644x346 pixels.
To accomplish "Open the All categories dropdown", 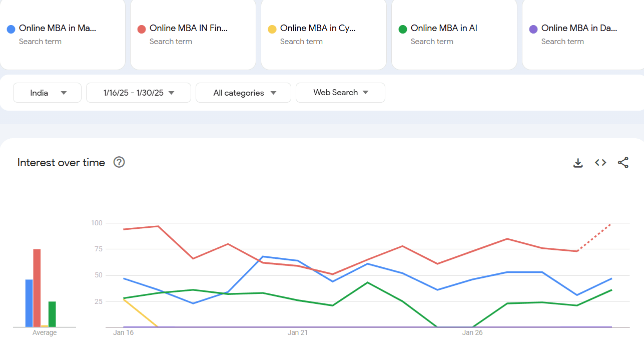I will (x=243, y=93).
